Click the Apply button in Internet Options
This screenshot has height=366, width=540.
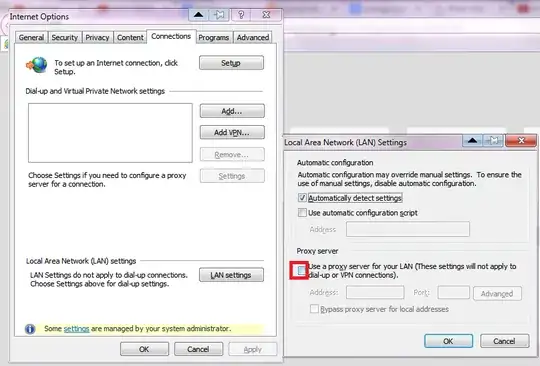click(253, 349)
